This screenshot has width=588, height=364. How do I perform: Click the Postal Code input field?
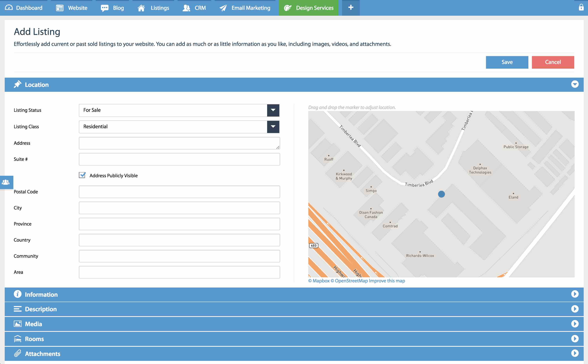click(x=179, y=192)
